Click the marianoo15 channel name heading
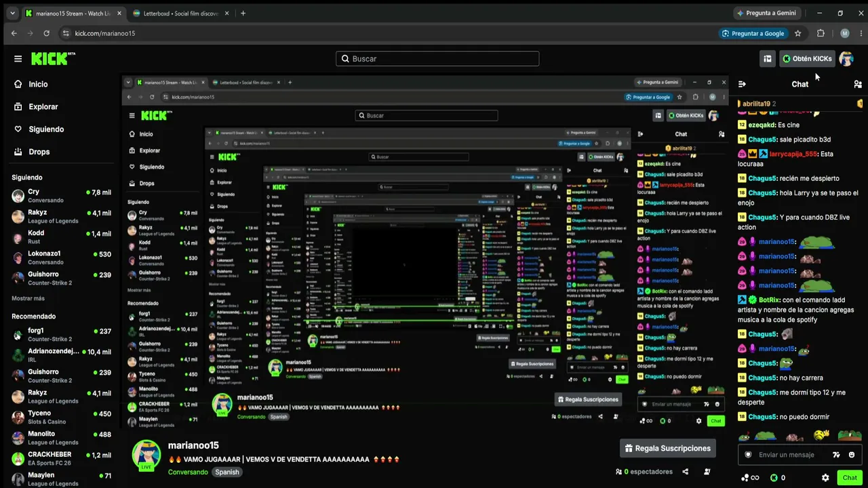The image size is (868, 488). (x=193, y=445)
